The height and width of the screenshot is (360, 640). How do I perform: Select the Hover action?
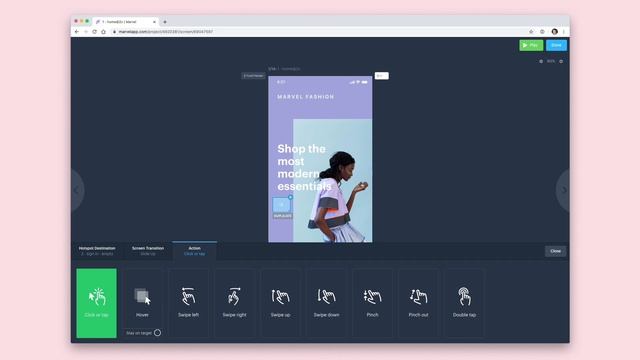[x=142, y=298]
